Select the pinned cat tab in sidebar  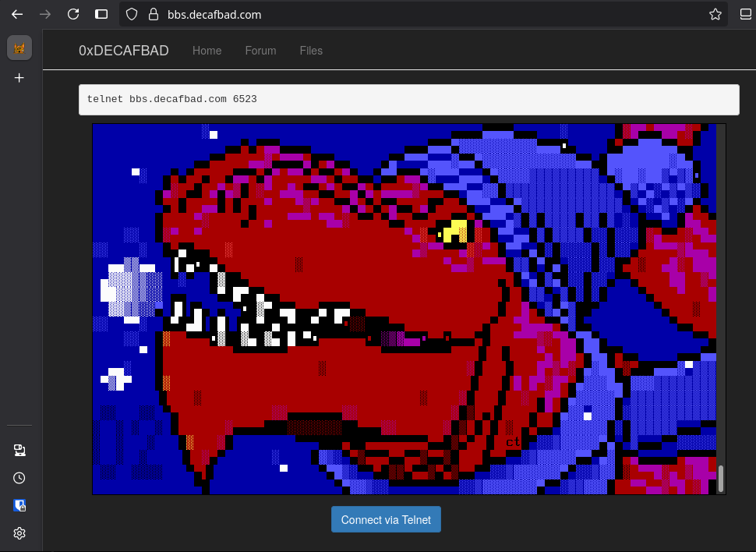(19, 48)
